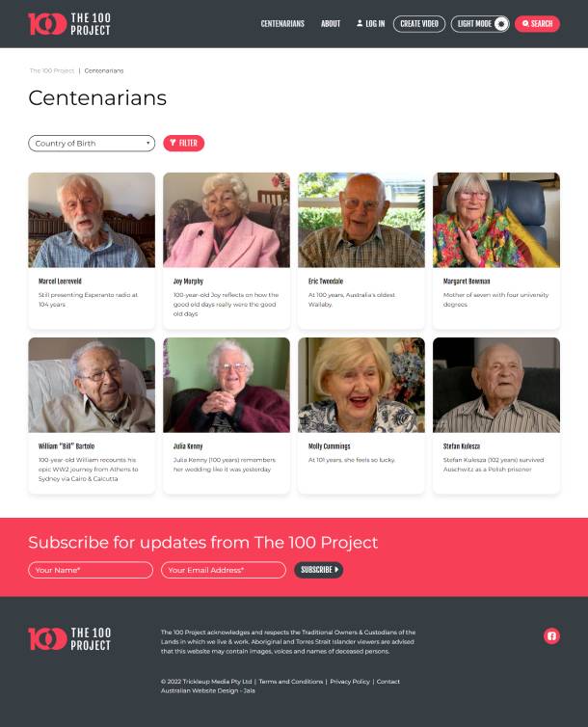
Task: Click The 100 Project breadcrumb link
Action: point(52,71)
